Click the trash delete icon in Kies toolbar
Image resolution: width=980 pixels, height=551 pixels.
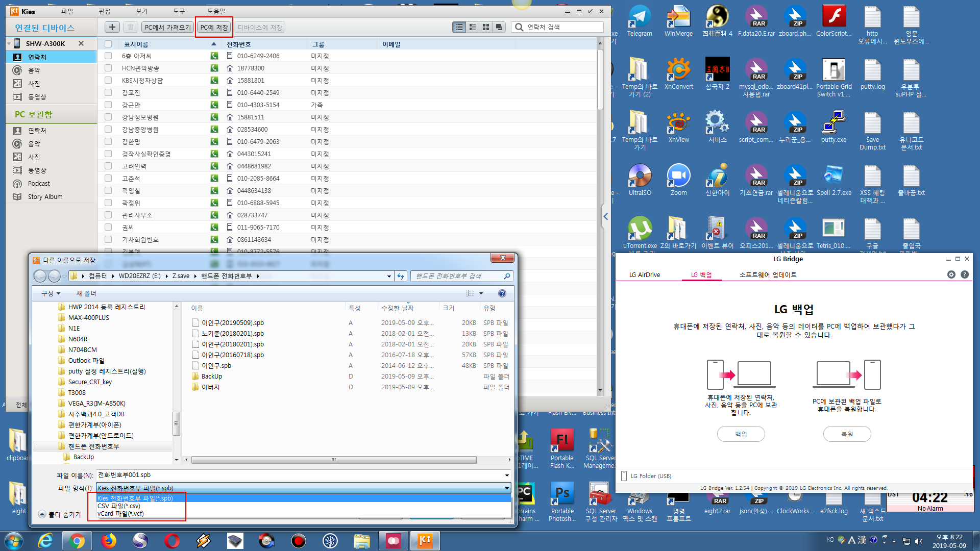[131, 27]
